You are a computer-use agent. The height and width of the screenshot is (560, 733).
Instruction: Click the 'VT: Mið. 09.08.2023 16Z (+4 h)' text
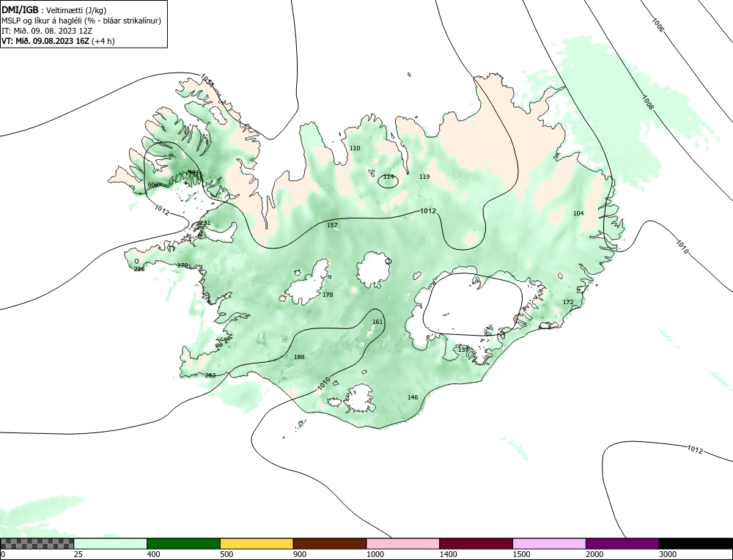click(58, 40)
